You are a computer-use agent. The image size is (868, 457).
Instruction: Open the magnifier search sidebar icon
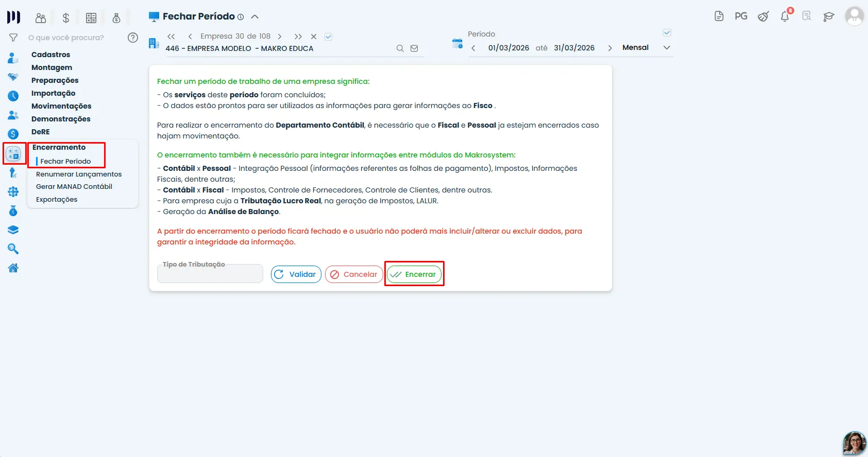point(13,249)
